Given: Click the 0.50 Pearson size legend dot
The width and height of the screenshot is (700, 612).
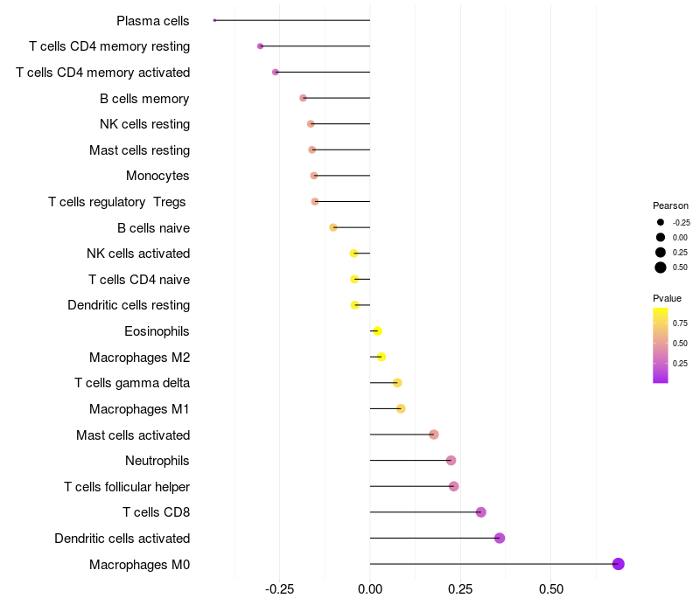Looking at the screenshot, I should (x=661, y=268).
